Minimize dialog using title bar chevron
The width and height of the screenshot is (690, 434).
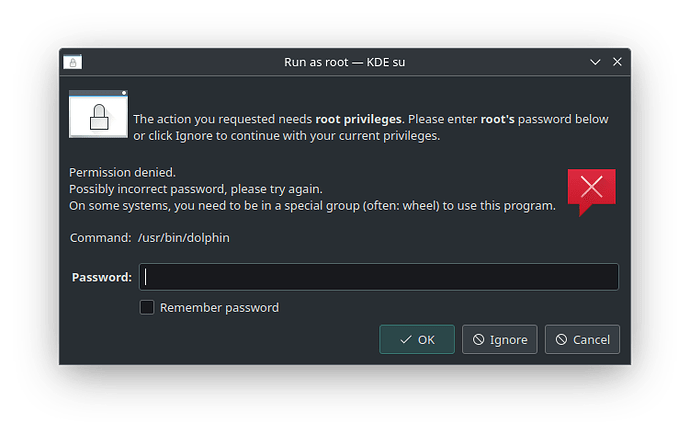tap(595, 62)
